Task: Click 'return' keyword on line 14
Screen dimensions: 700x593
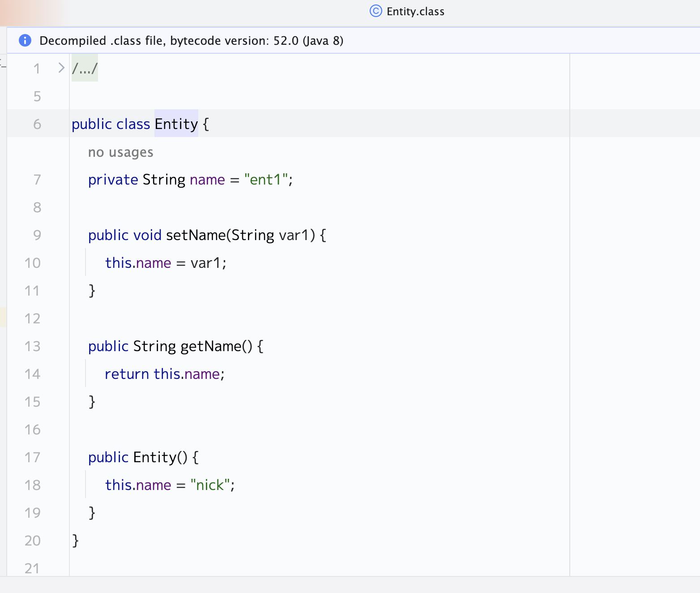Action: (x=127, y=374)
